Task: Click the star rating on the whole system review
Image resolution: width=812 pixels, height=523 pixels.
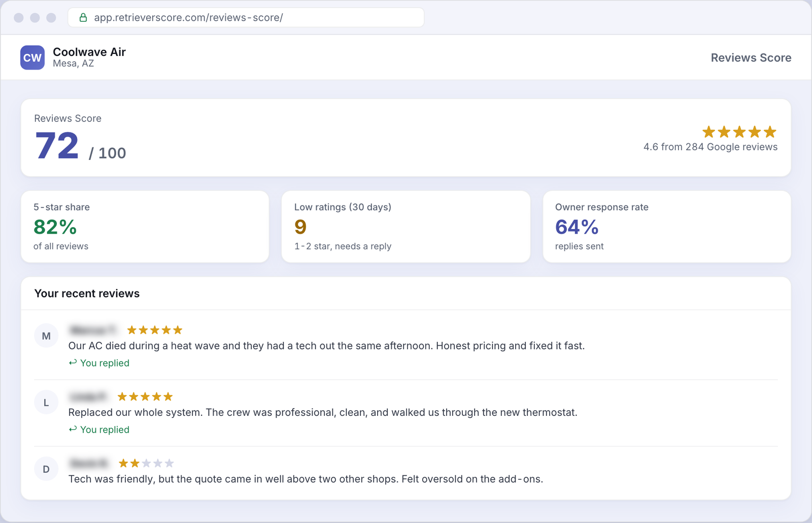Action: [x=145, y=397]
